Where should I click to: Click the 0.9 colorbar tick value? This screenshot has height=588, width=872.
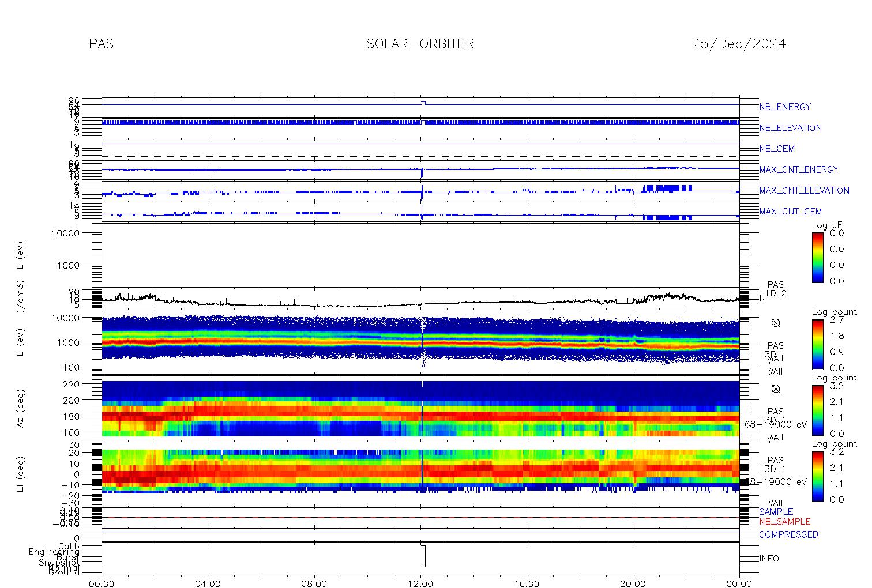pyautogui.click(x=837, y=352)
